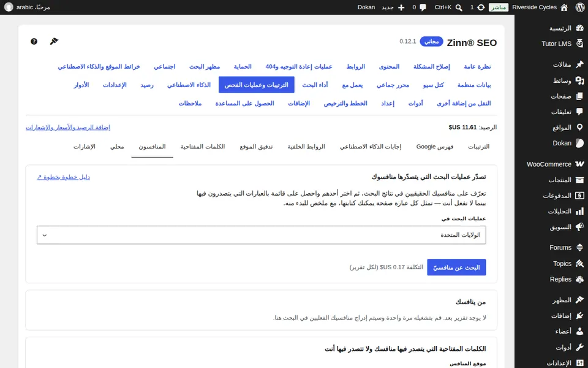Open the دليل خطوة بخطوة link

tap(63, 177)
